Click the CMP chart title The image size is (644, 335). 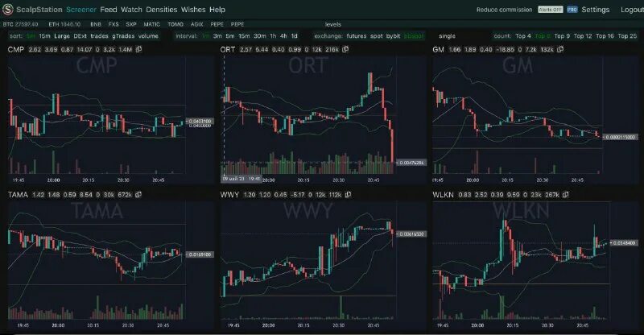15,49
